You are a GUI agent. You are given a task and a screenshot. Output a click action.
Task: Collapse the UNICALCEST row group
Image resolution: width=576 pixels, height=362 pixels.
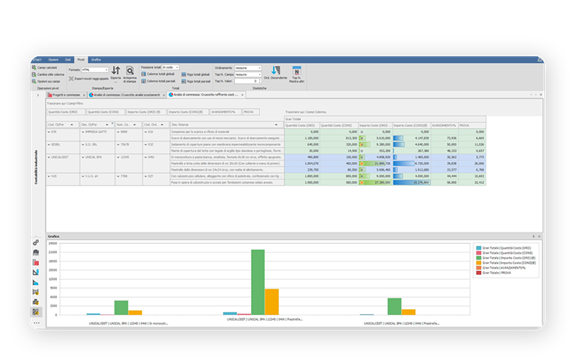tap(49, 157)
